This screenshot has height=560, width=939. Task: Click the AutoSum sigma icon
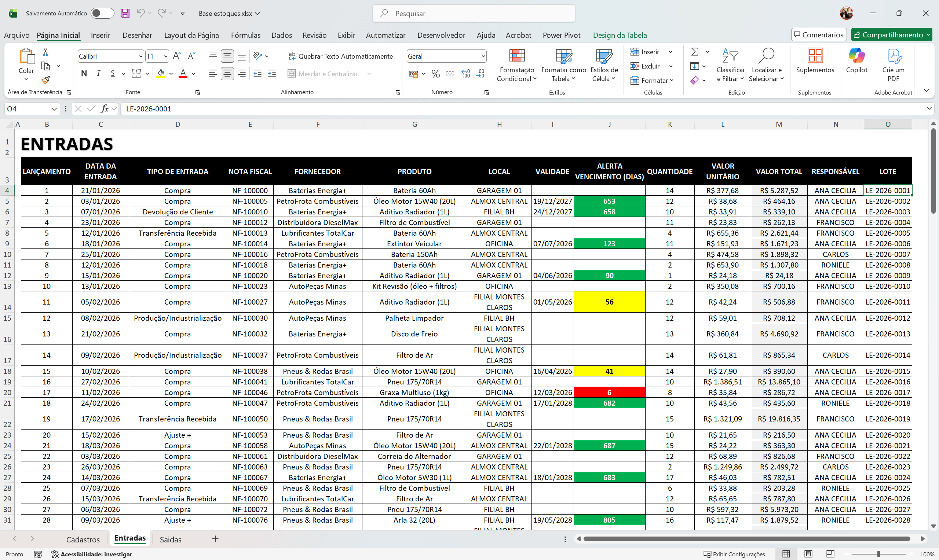click(x=694, y=52)
